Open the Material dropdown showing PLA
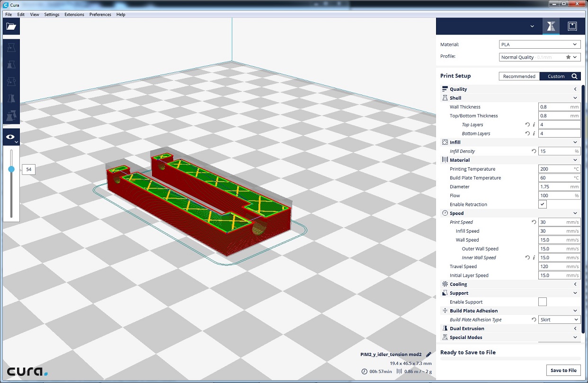The width and height of the screenshot is (588, 383). (540, 44)
